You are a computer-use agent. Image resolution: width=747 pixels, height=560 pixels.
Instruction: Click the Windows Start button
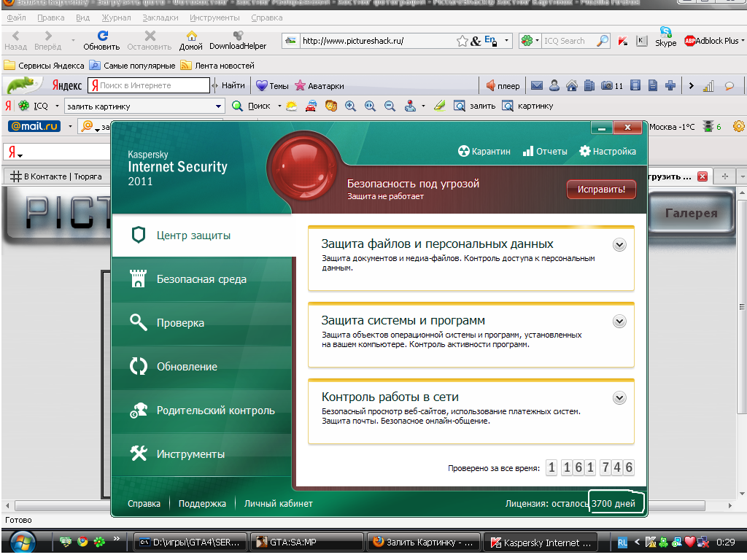point(23,542)
